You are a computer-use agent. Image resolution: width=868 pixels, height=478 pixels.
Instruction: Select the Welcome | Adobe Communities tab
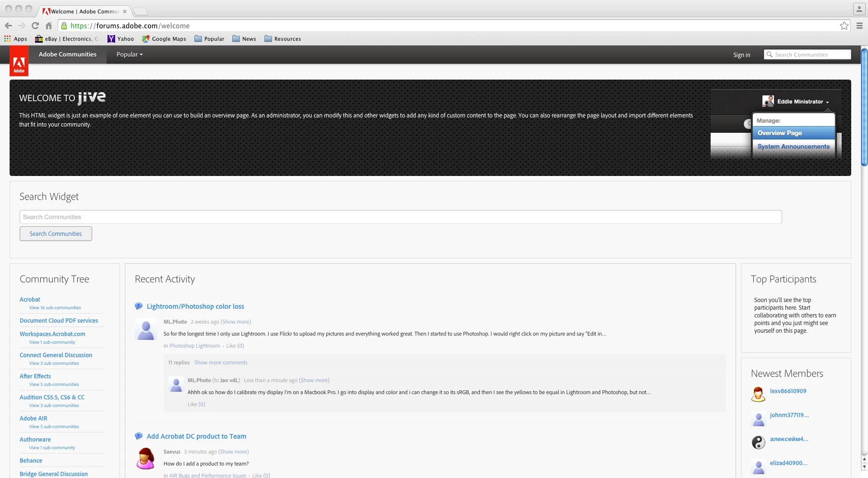84,11
